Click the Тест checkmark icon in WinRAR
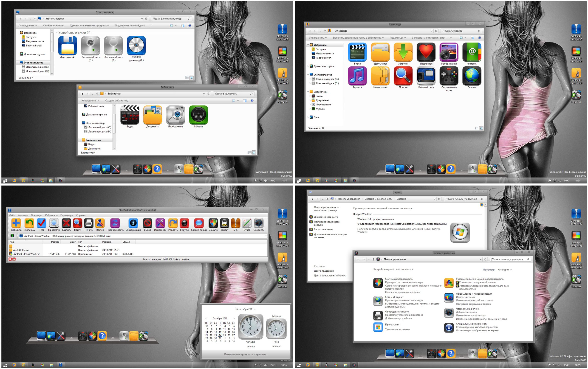 pyautogui.click(x=42, y=223)
